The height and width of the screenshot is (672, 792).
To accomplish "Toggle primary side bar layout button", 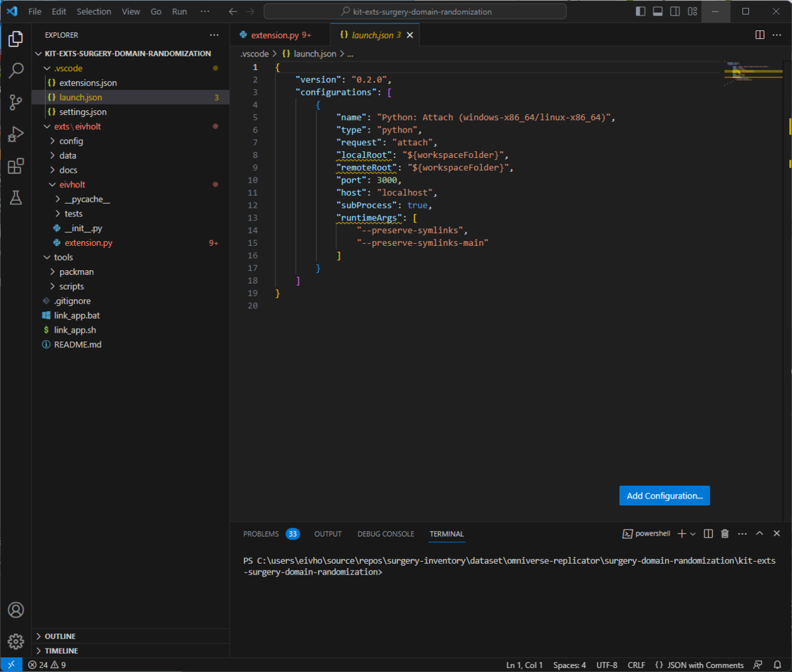I will [640, 11].
